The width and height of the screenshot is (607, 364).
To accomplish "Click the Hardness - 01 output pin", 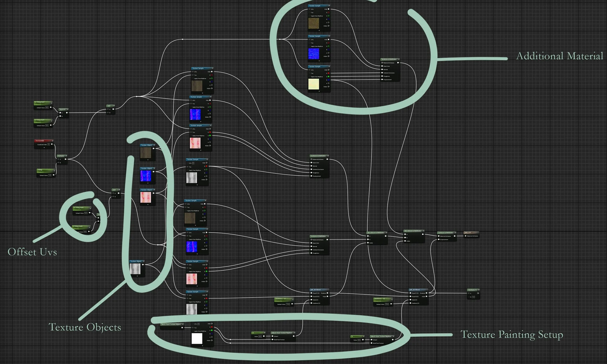I will tap(292, 304).
